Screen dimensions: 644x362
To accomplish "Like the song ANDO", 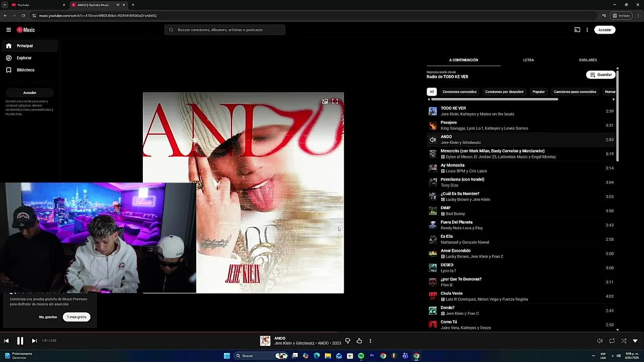I will tap(359, 341).
